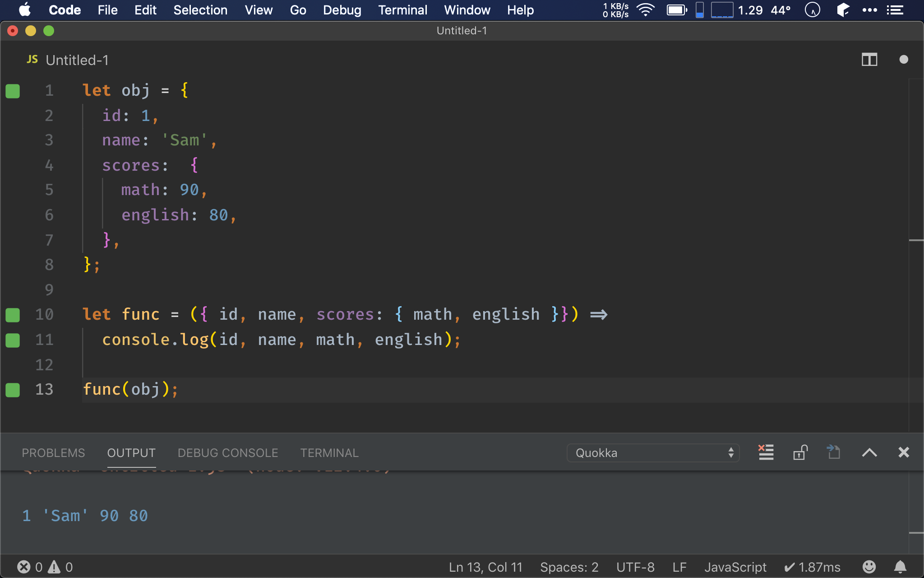Click the move output panel icon

833,453
